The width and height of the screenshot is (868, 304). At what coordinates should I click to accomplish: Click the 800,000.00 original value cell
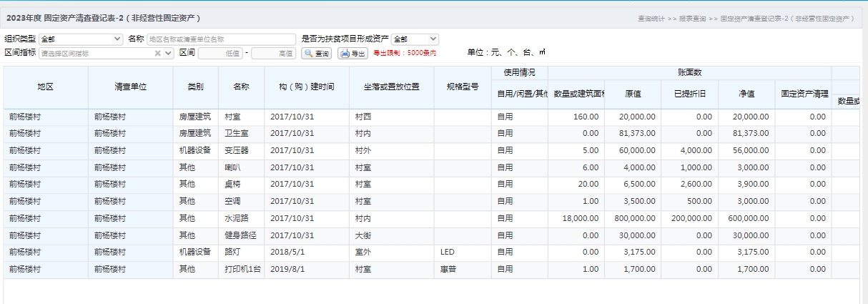point(633,218)
